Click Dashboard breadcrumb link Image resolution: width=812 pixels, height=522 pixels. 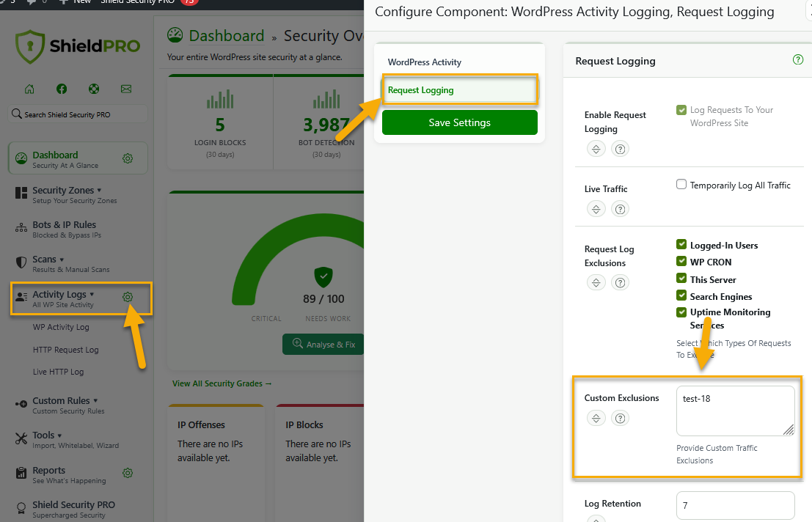(x=227, y=36)
